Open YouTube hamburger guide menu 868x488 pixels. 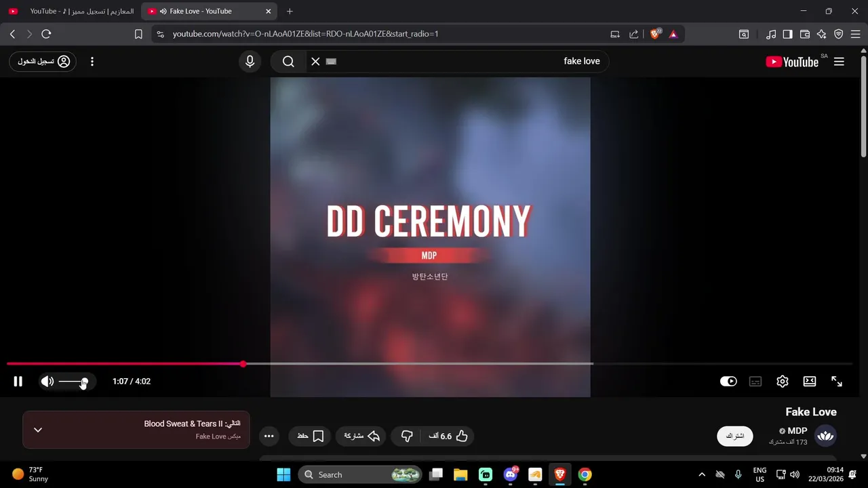[x=839, y=62]
